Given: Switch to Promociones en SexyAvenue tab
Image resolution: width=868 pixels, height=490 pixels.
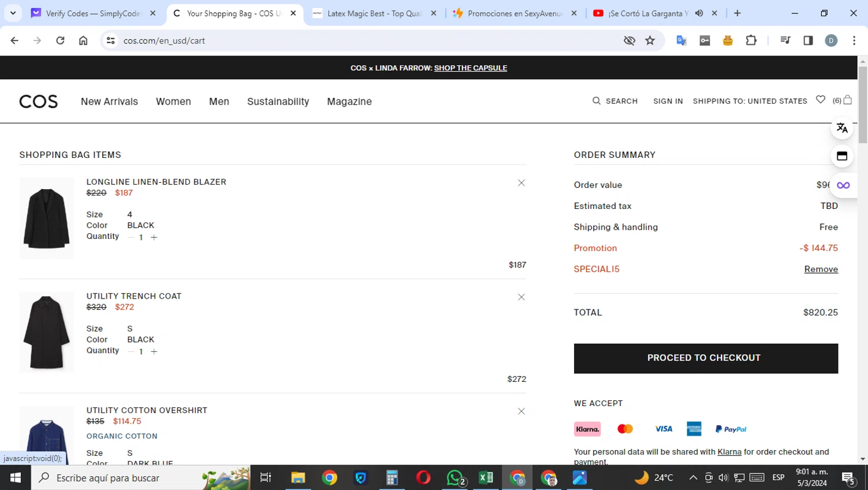Looking at the screenshot, I should (514, 13).
